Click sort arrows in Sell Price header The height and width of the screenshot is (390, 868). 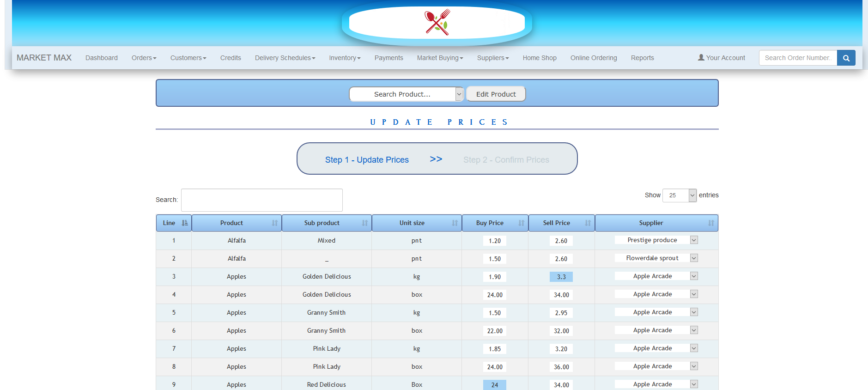point(588,223)
